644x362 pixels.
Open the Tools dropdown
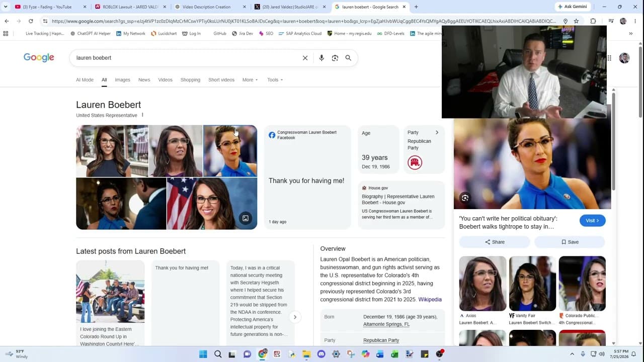(x=275, y=80)
